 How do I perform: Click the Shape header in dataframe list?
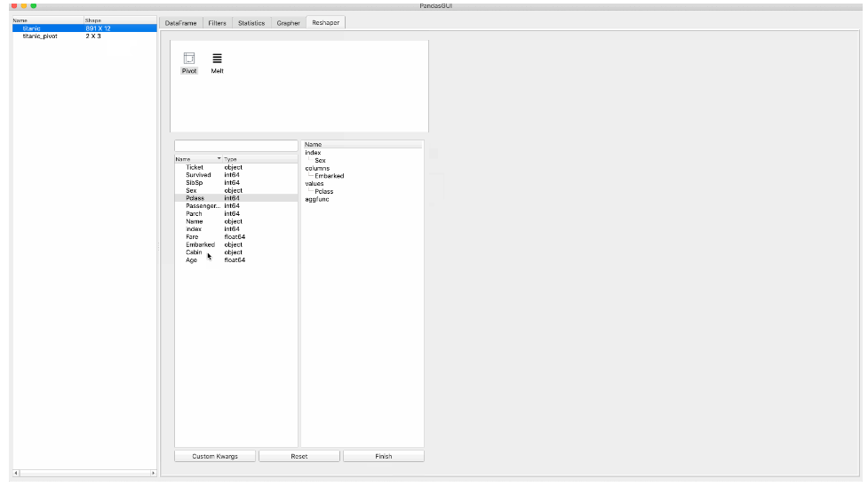tap(120, 20)
